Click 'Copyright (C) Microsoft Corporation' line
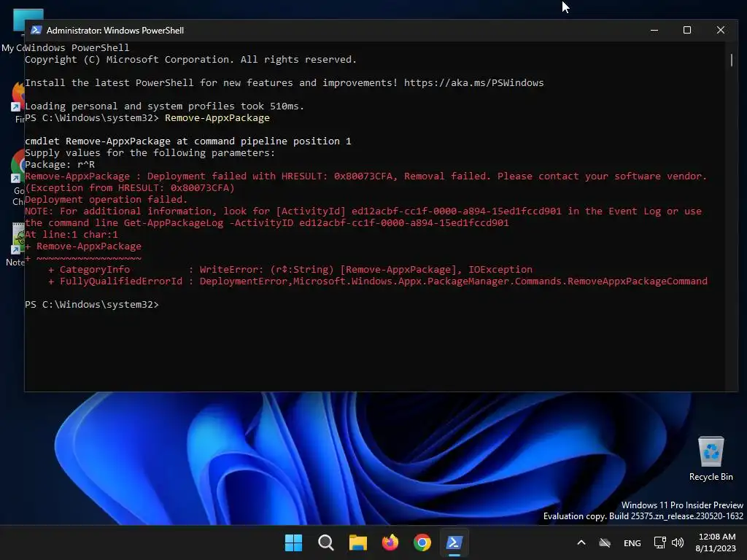 point(190,60)
